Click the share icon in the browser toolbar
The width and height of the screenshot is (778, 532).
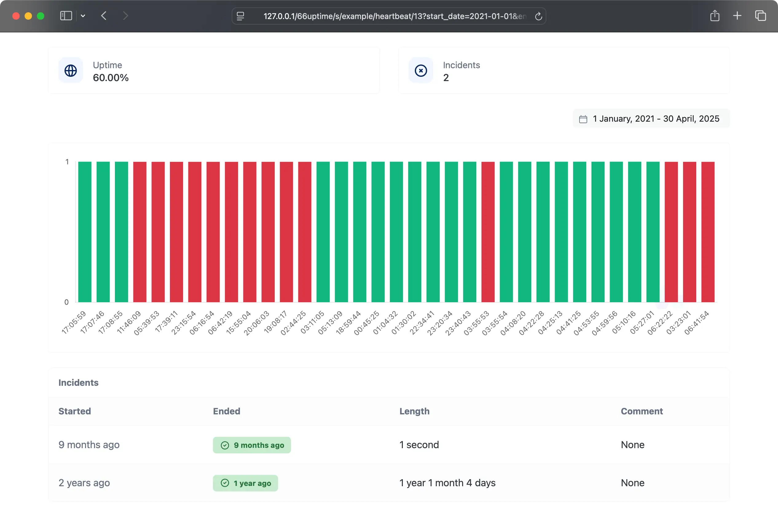pyautogui.click(x=715, y=16)
